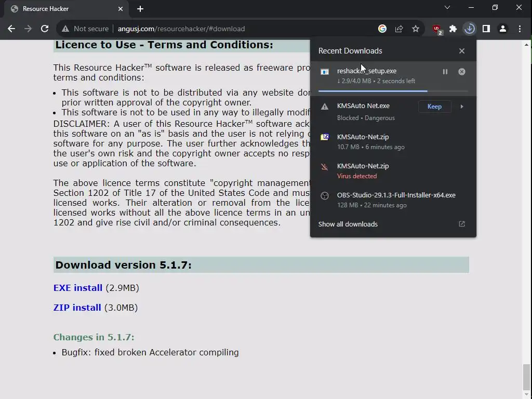Open the Not secure site info warning

pos(85,29)
